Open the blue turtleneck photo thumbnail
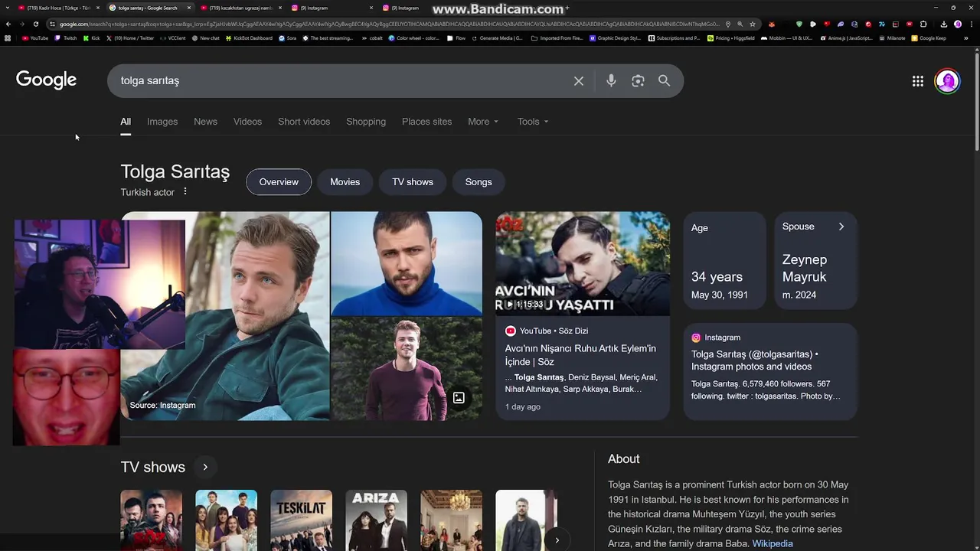 (x=407, y=263)
